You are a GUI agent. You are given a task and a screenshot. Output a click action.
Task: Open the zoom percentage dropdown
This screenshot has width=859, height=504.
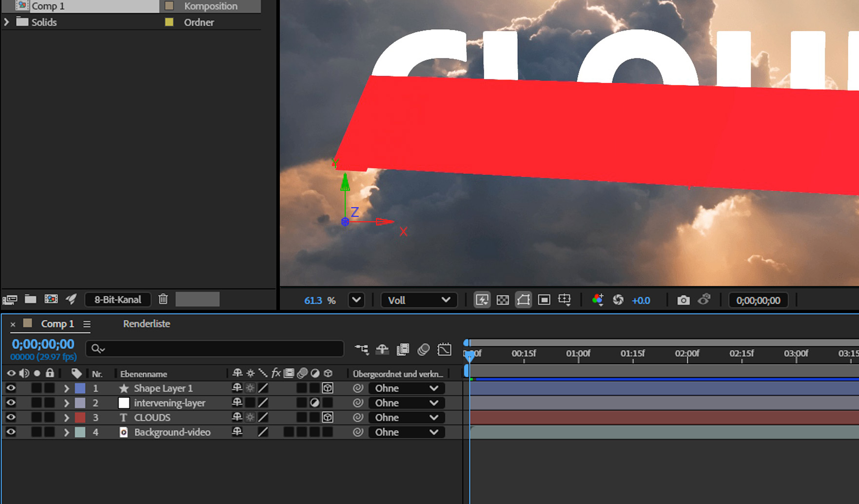point(356,300)
